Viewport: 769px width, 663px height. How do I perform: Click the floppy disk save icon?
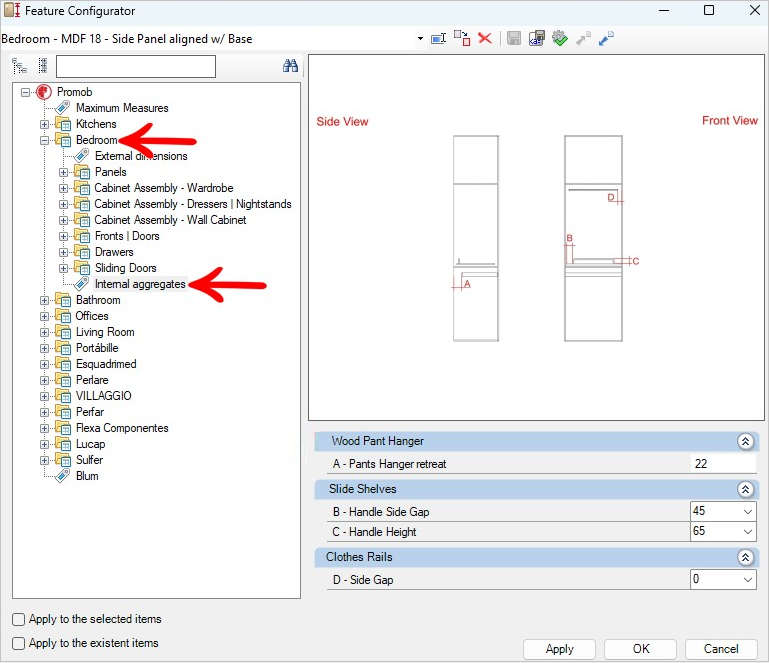[513, 38]
